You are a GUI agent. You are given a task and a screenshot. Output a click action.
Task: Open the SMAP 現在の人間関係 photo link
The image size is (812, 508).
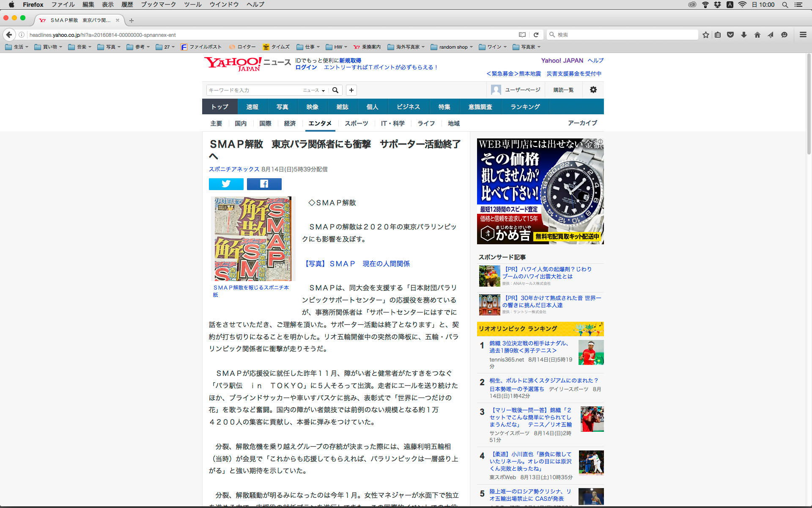click(357, 264)
